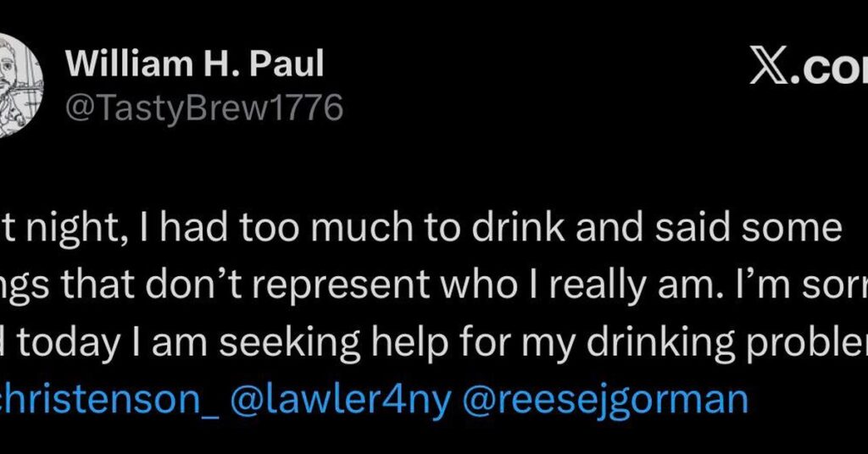
Task: Click the X logo icon
Action: pos(770,65)
